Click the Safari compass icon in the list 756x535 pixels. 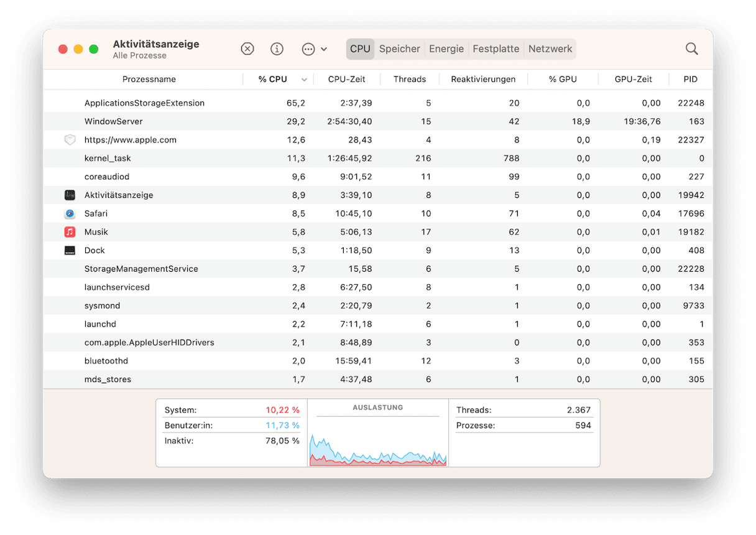point(70,213)
